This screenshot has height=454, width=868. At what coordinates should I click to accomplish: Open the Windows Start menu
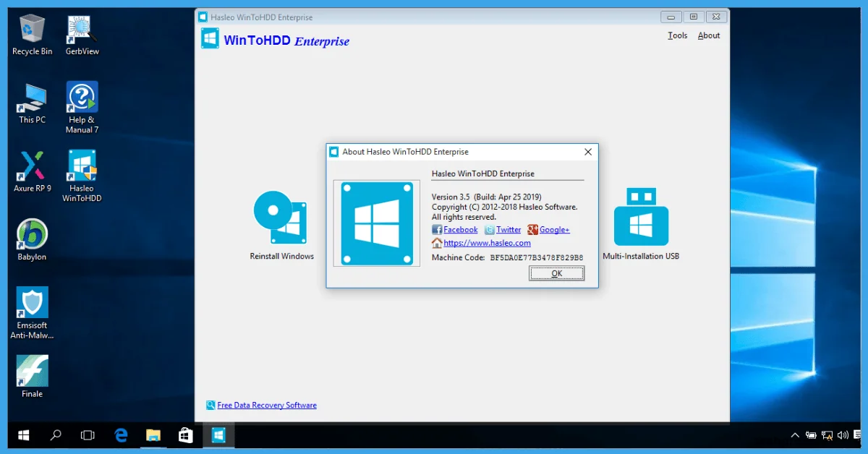pos(24,435)
